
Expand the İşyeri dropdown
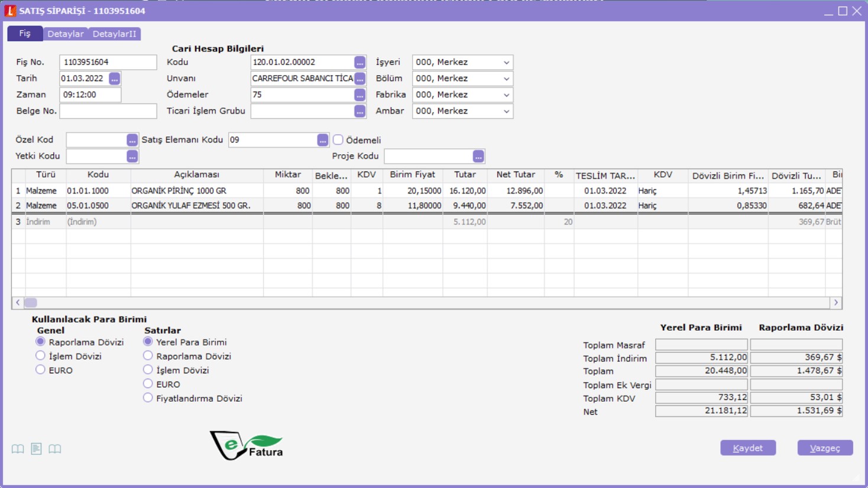506,63
